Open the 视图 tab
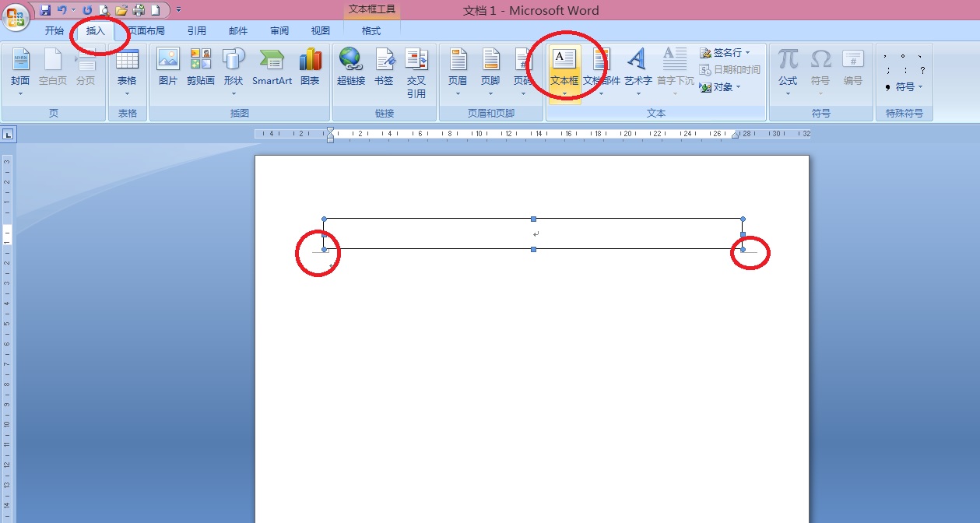Viewport: 980px width, 523px height. point(321,31)
